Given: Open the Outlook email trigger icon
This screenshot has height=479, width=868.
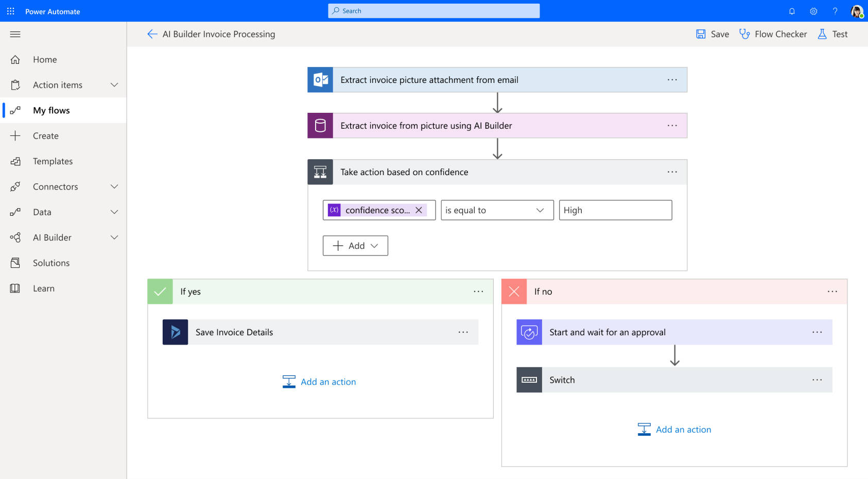Looking at the screenshot, I should click(320, 80).
